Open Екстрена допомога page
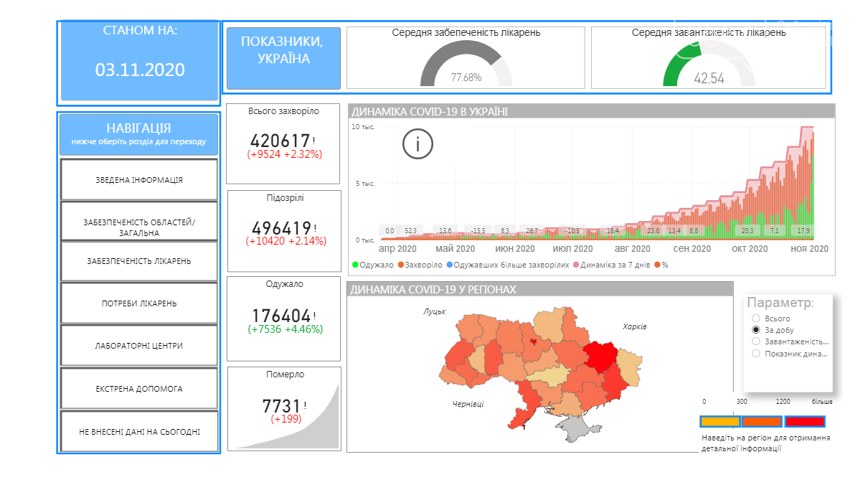 [x=139, y=389]
